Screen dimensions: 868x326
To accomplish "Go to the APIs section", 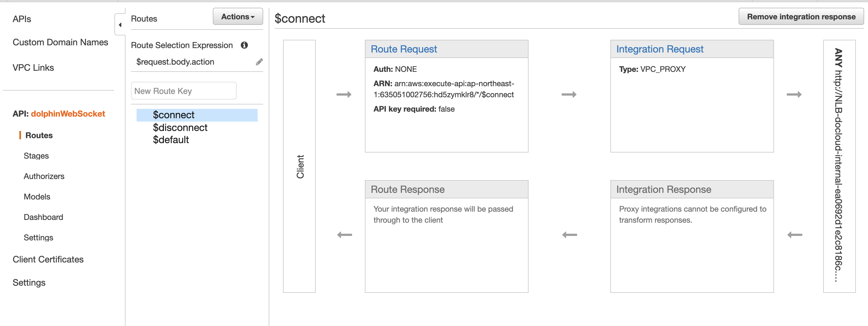I will [22, 19].
